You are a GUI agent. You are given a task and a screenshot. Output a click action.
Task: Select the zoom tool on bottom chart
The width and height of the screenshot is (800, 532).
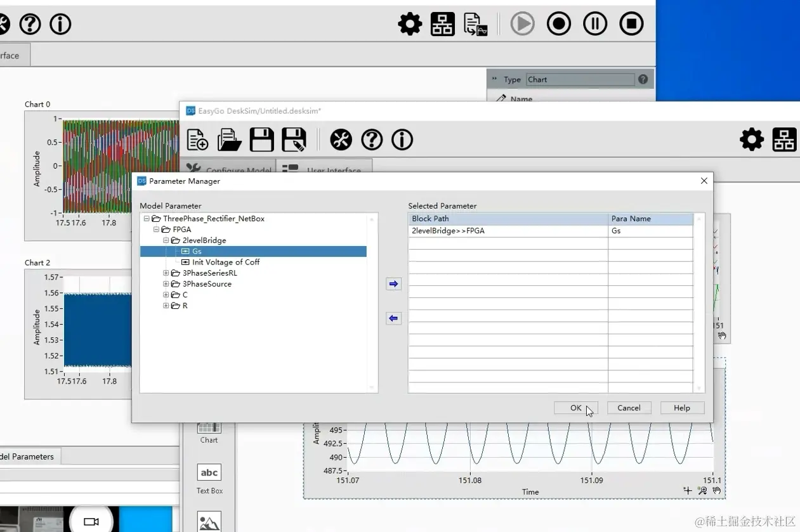click(702, 491)
